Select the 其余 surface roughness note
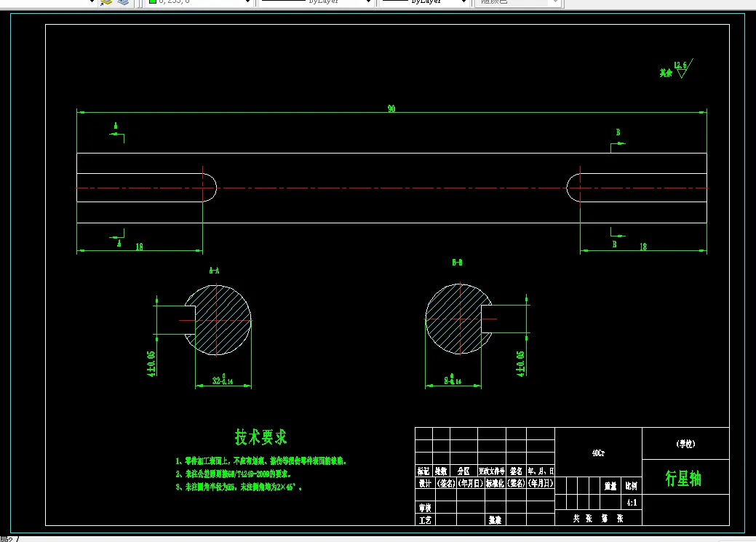The height and width of the screenshot is (542, 756). [666, 73]
